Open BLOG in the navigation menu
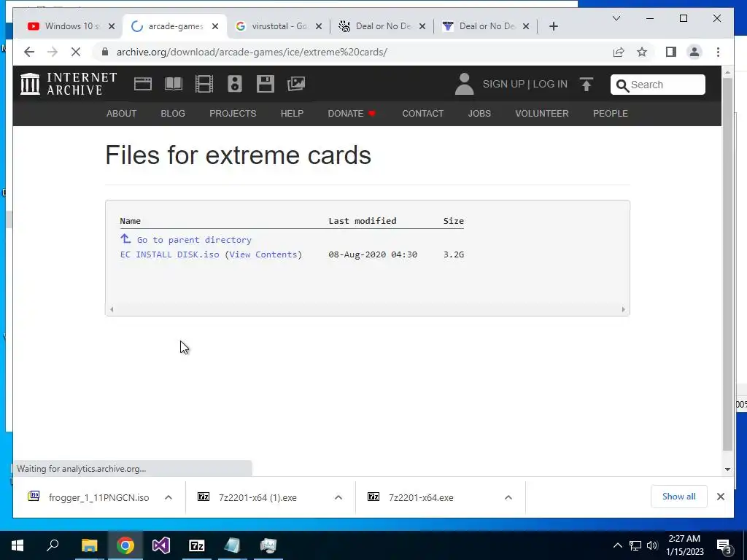This screenshot has width=747, height=560. tap(173, 113)
